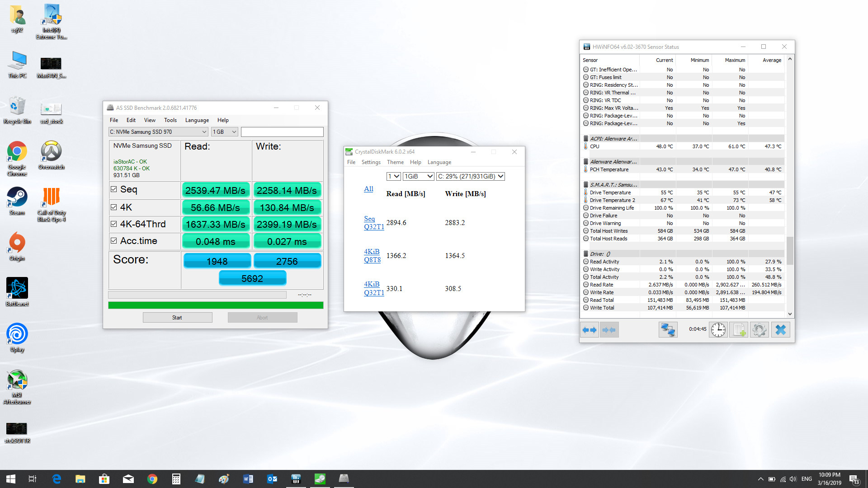Click AS SSD empty text field

click(x=282, y=132)
